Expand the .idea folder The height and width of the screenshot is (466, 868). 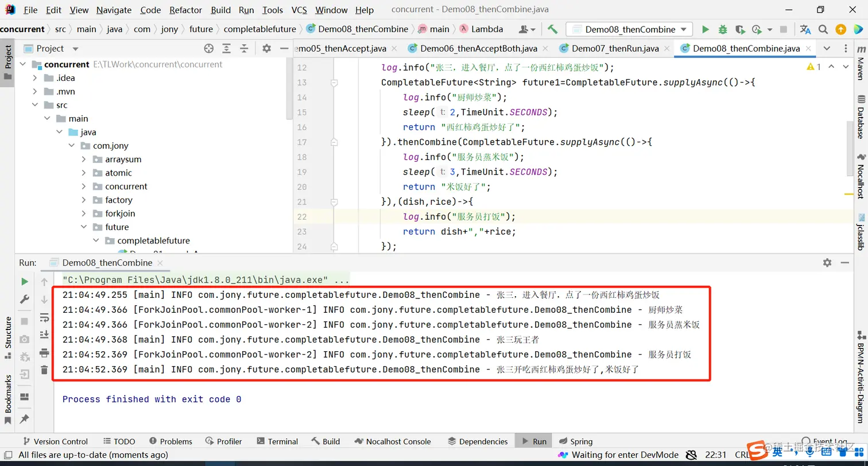[35, 78]
